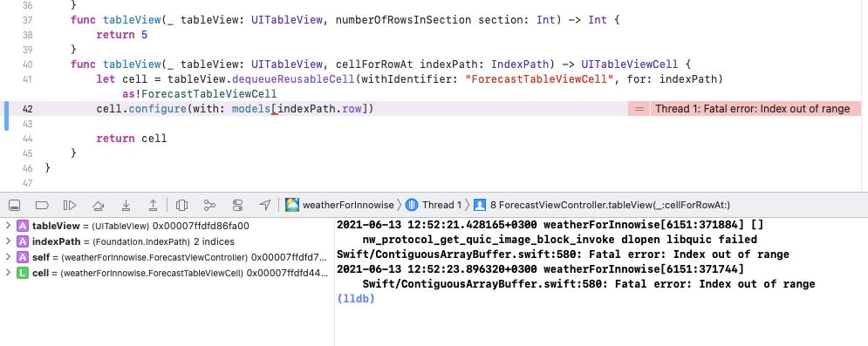Hide the debug area

click(x=15, y=205)
